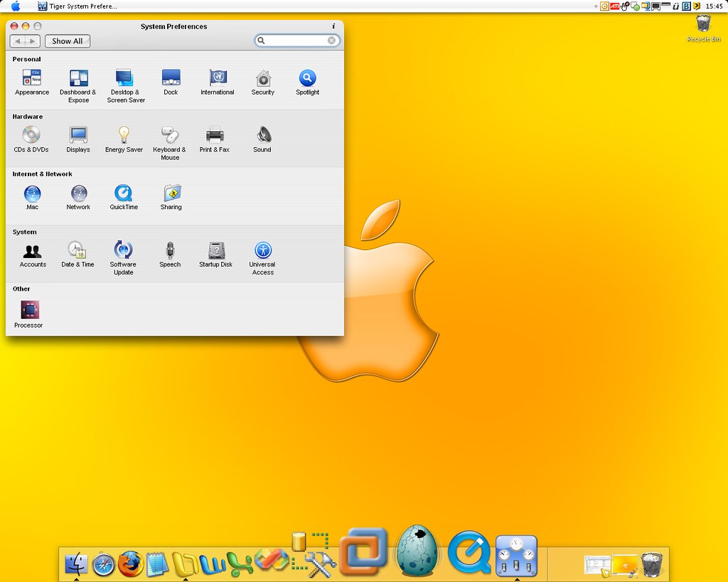Image resolution: width=728 pixels, height=582 pixels.
Task: Click the orange circle tray icon
Action: 604,6
